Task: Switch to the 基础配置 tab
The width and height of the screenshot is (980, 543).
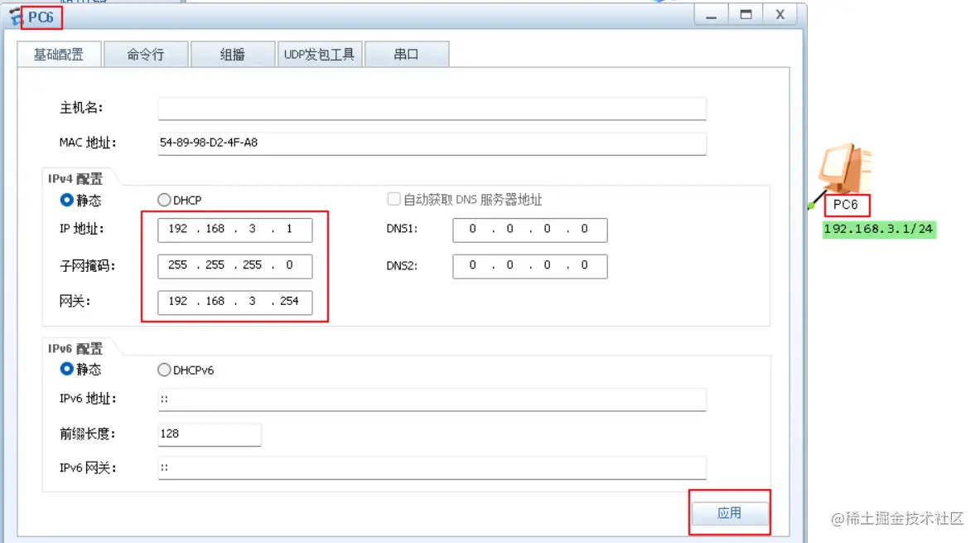Action: [59, 55]
